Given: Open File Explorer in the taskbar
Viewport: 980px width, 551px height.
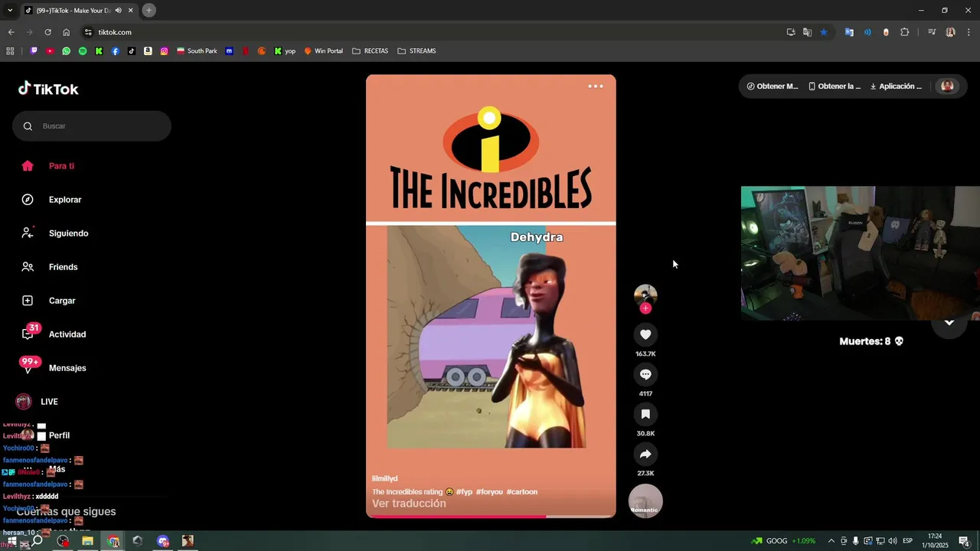Looking at the screenshot, I should coord(87,541).
